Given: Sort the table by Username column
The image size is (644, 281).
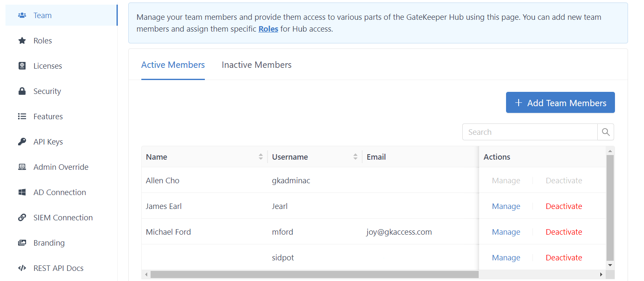Looking at the screenshot, I should [355, 157].
